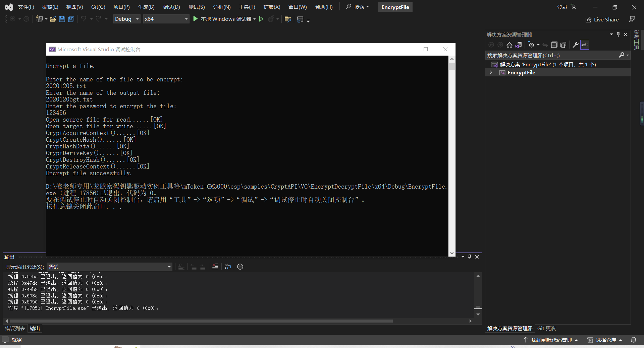Pin the Solution Explorer panel

click(x=619, y=34)
